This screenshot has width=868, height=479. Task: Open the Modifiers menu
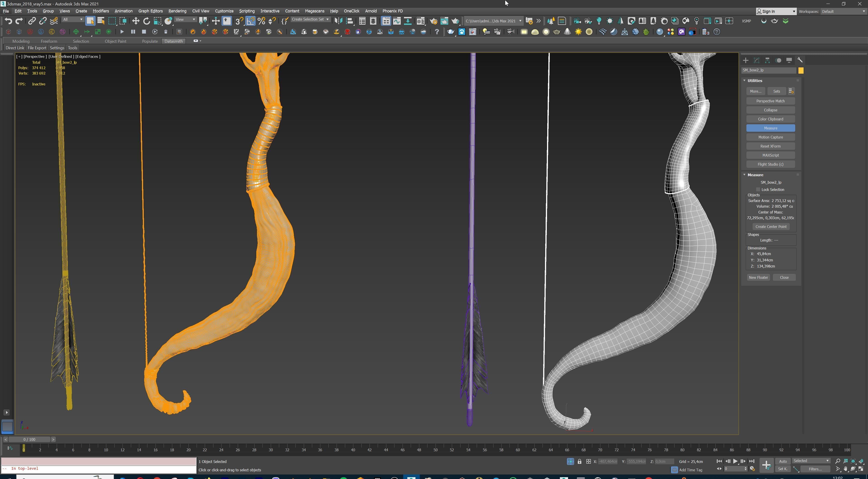click(x=101, y=11)
